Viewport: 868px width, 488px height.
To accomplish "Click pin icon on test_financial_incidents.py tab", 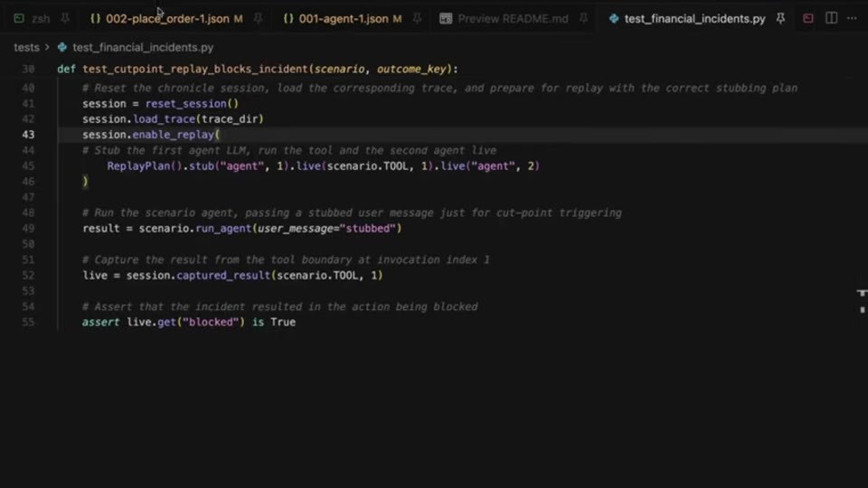I will pyautogui.click(x=780, y=19).
